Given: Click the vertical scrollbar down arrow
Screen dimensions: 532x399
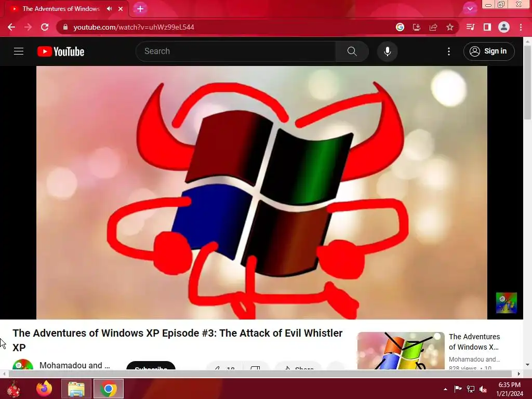Looking at the screenshot, I should [527, 365].
